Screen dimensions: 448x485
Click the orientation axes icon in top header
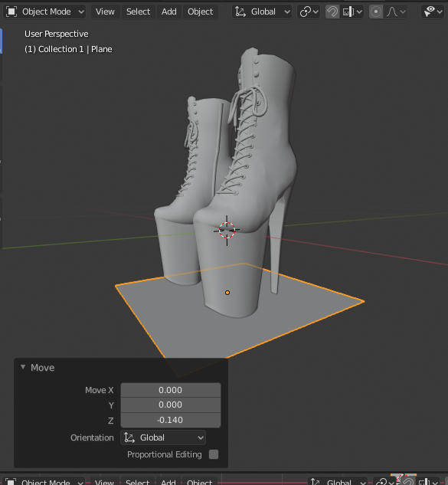240,11
